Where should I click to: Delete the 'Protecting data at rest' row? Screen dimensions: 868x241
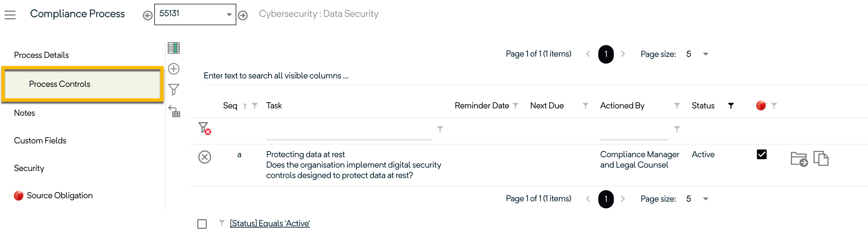204,157
